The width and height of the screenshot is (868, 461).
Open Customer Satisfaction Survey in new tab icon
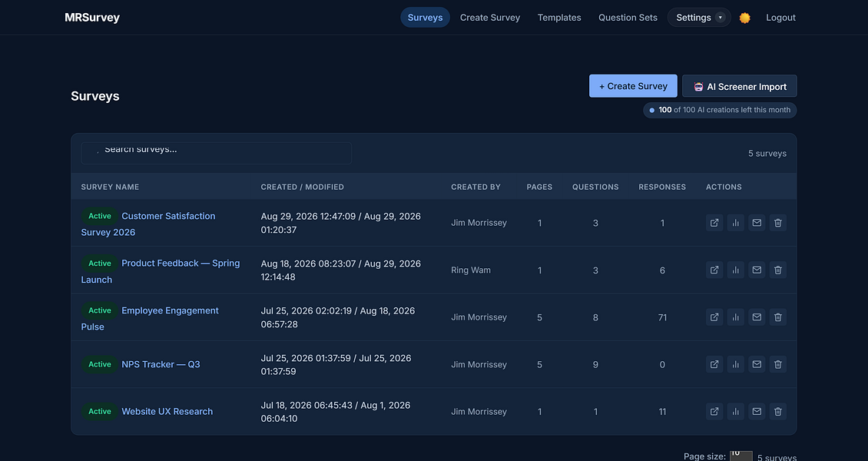[714, 223]
